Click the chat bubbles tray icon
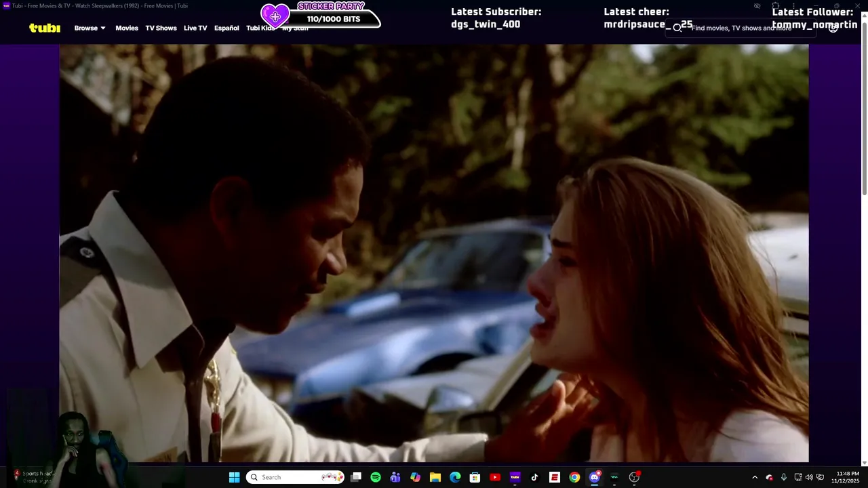Image resolution: width=868 pixels, height=488 pixels. tap(821, 477)
